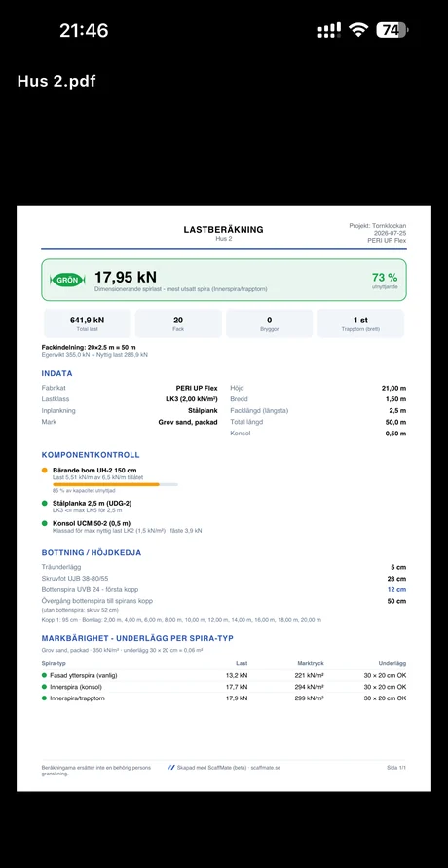Tap the 17,95 kN design load value

tap(126, 277)
